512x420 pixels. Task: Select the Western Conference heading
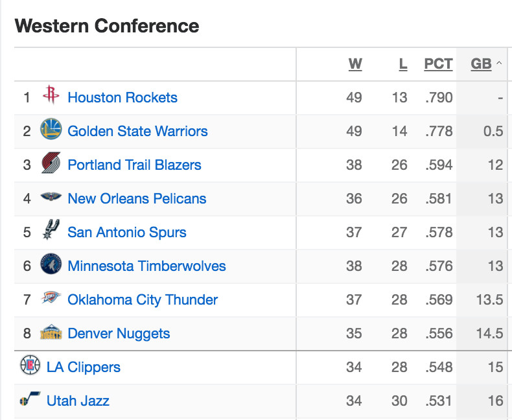click(x=107, y=26)
